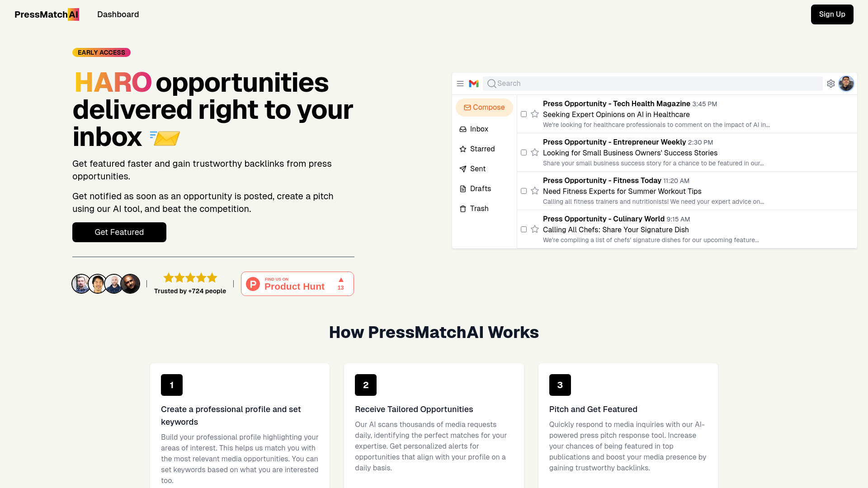Click the Gmail hamburger menu icon

coord(460,84)
